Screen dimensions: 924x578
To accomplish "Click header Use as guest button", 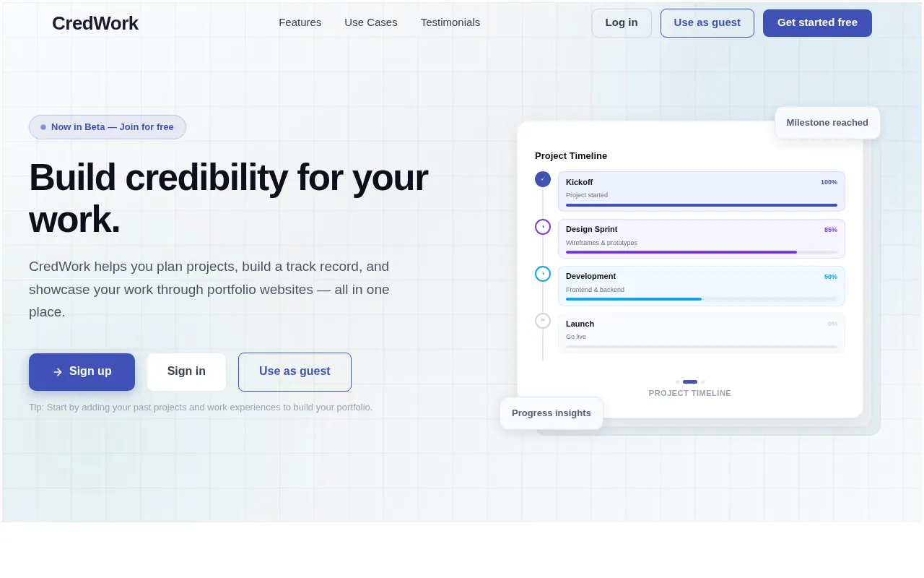I will click(x=707, y=23).
